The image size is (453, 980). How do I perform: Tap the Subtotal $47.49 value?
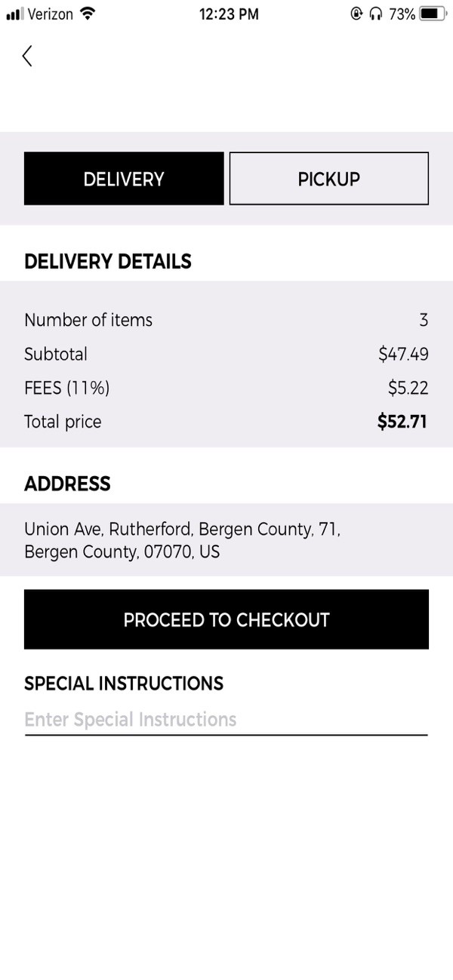[403, 354]
